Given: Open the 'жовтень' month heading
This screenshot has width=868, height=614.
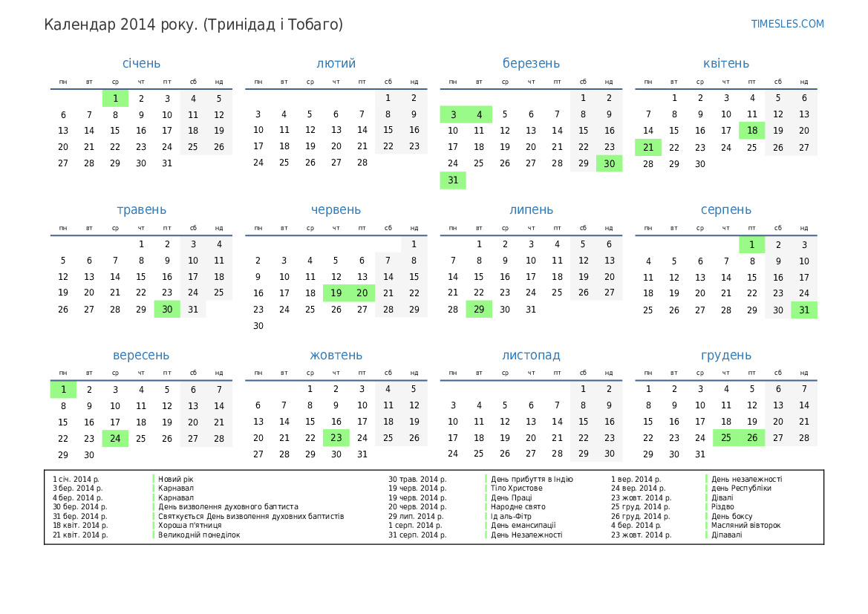Looking at the screenshot, I should coord(336,356).
